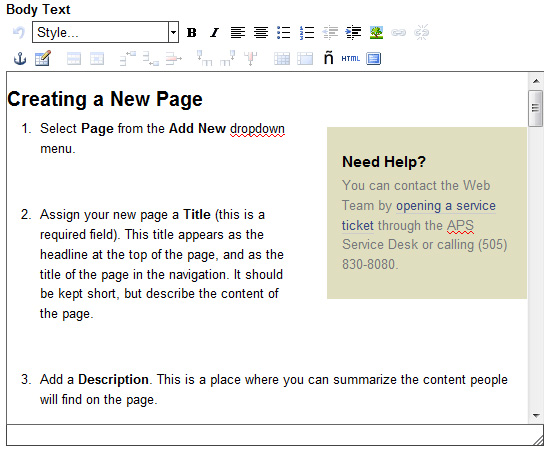
Task: Toggle bulleted list
Action: coord(283,33)
